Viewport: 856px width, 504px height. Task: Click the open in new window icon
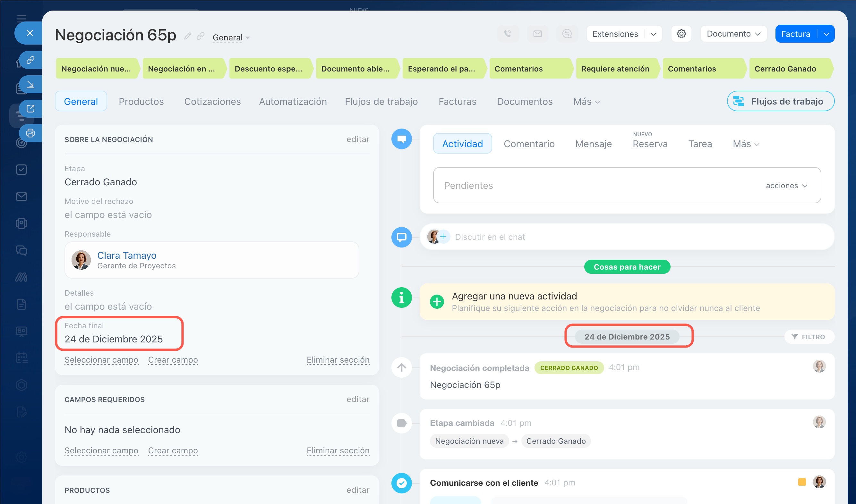point(30,109)
